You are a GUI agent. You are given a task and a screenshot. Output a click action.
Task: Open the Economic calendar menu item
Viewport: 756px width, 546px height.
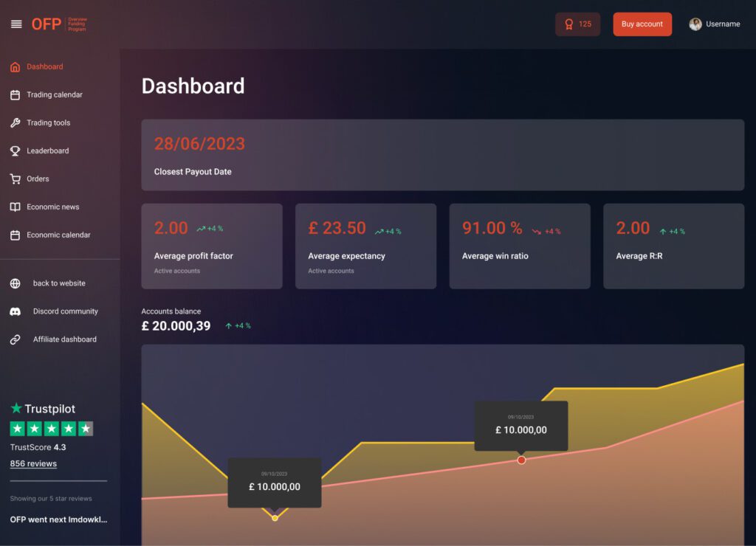[58, 235]
